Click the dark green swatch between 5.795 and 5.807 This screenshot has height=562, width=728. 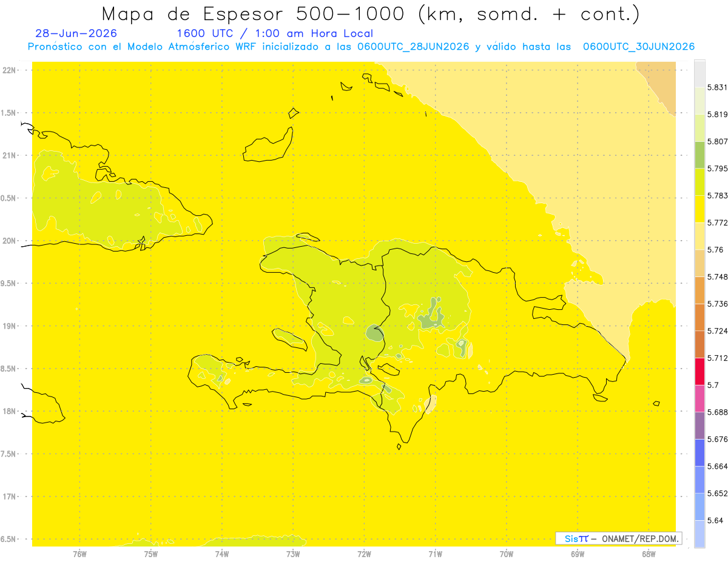[699, 155]
